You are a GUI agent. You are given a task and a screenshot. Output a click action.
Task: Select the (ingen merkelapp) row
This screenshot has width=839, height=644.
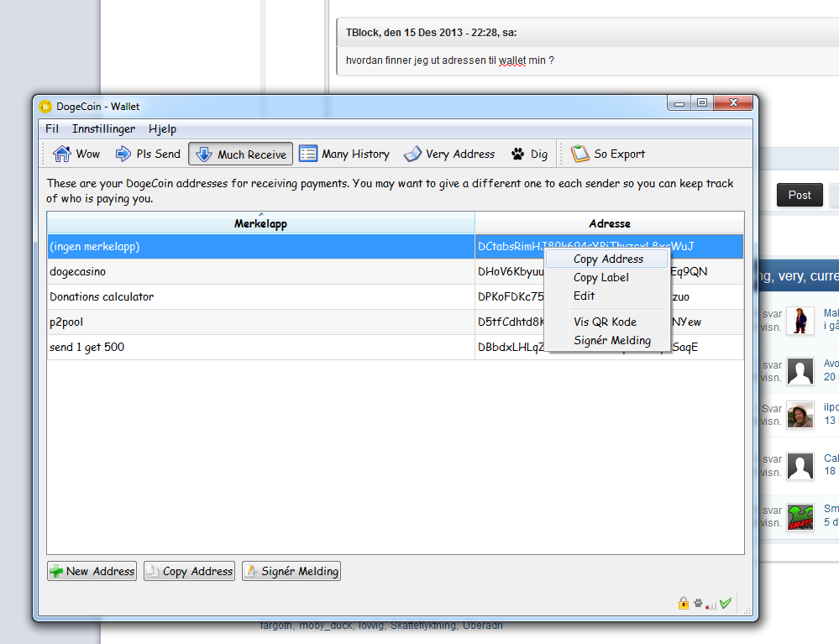(395, 247)
